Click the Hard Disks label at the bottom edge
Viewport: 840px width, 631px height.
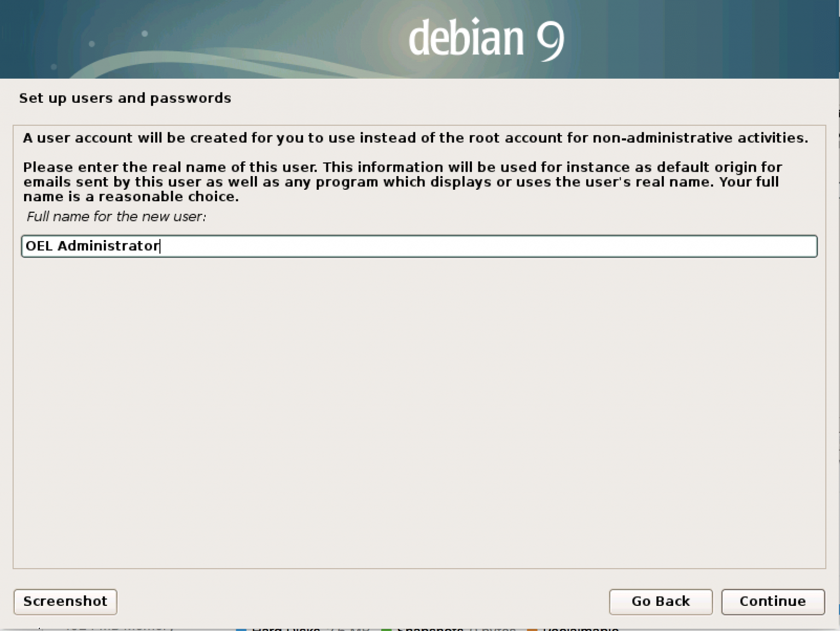285,628
